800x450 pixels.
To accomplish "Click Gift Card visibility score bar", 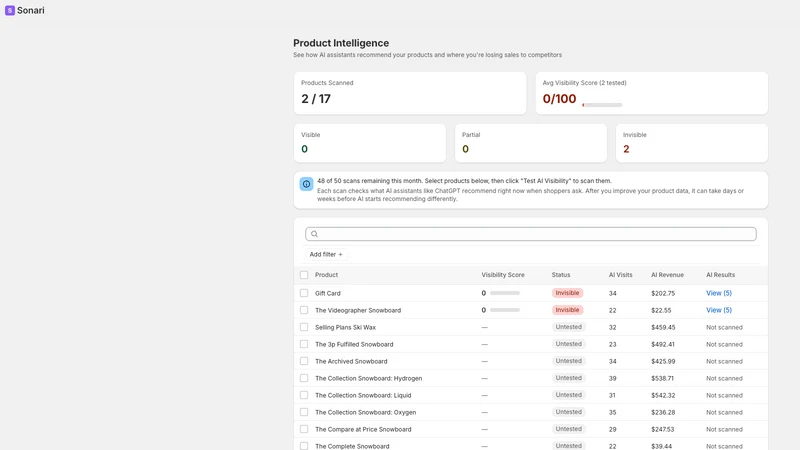I will (x=505, y=293).
